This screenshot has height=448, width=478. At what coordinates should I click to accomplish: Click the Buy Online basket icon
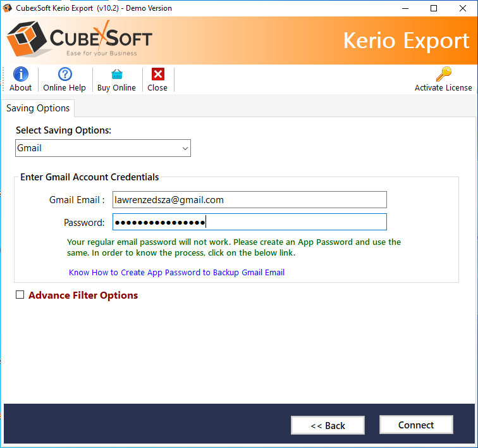coord(117,74)
